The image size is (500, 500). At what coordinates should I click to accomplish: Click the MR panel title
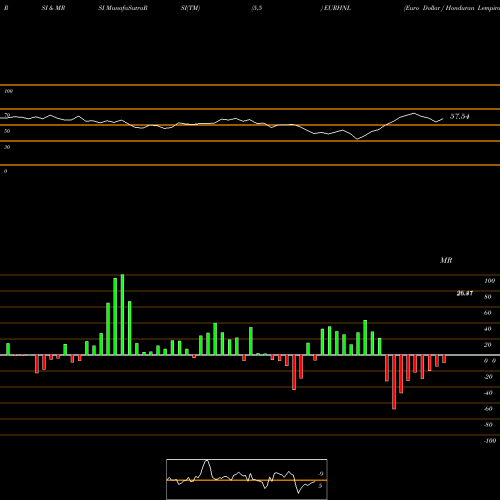pos(446,260)
